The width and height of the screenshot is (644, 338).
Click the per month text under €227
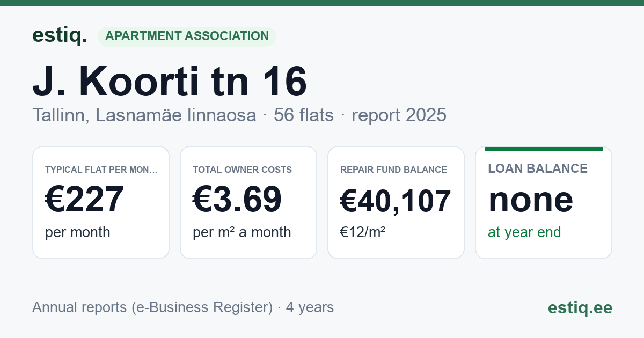pyautogui.click(x=78, y=232)
